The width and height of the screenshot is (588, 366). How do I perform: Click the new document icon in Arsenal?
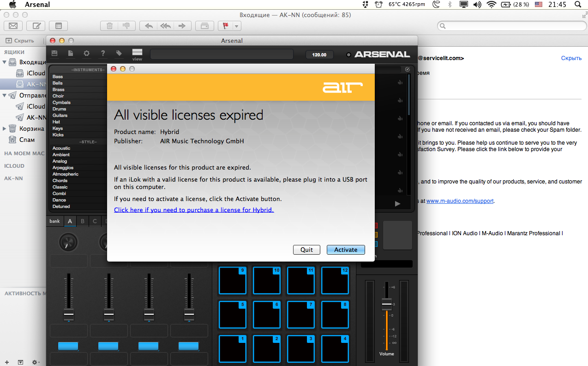tap(71, 54)
